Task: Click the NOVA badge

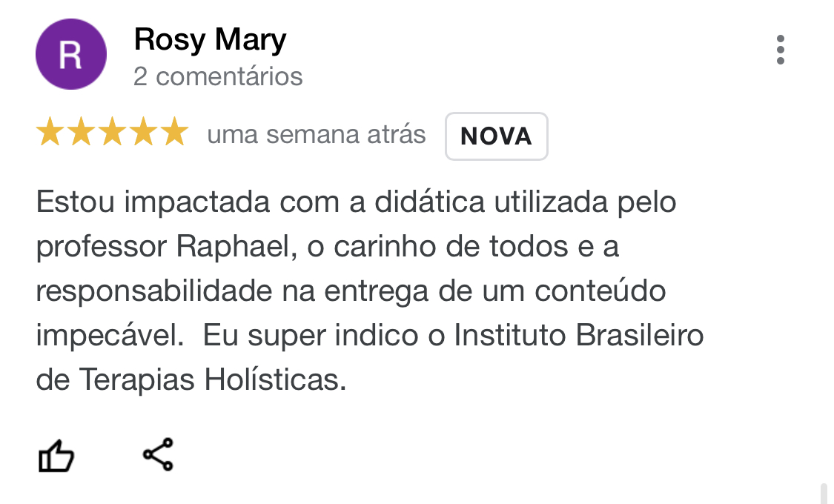Action: (x=496, y=136)
